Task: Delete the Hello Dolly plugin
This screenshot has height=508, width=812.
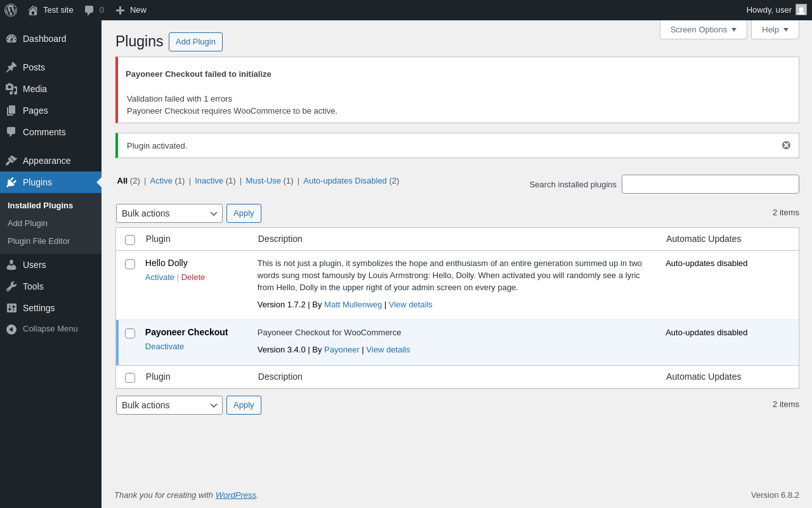Action: tap(193, 277)
